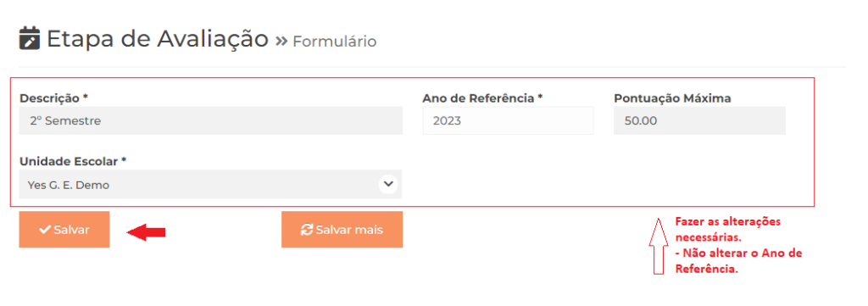
Task: Click the Unidade Escolar * label
Action: coord(73,161)
